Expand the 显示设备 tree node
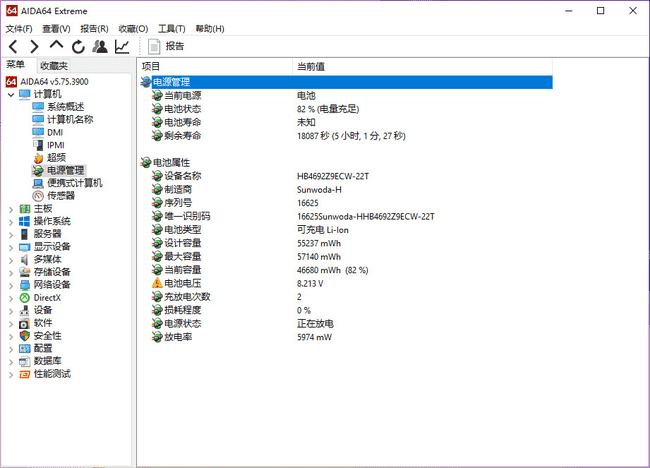The height and width of the screenshot is (468, 650). [11, 247]
